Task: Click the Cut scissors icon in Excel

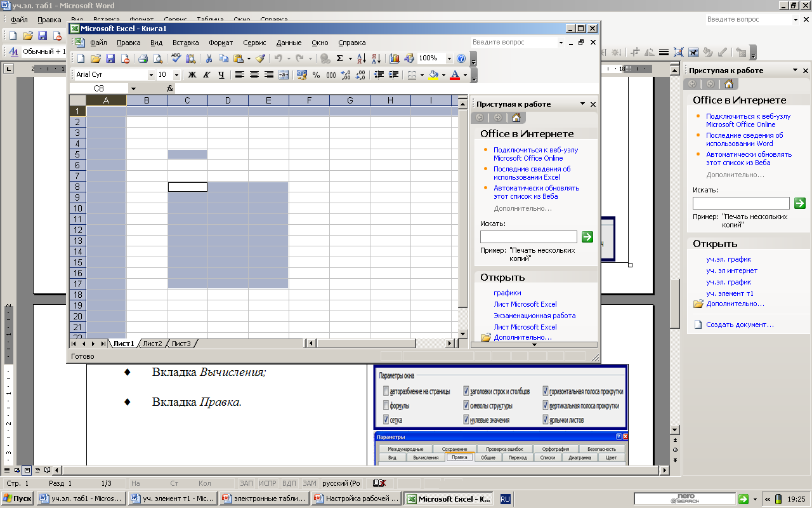Action: tap(208, 58)
